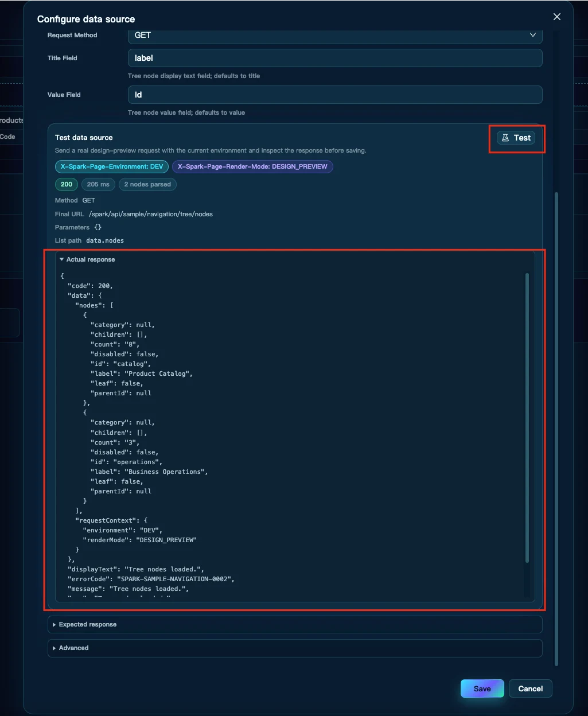Screen dimensions: 588x716
Task: Open the Request Method GET dropdown
Action: [335, 35]
